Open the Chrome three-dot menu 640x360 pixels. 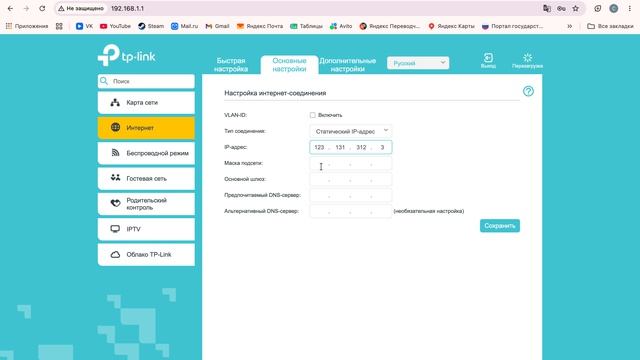pyautogui.click(x=630, y=9)
